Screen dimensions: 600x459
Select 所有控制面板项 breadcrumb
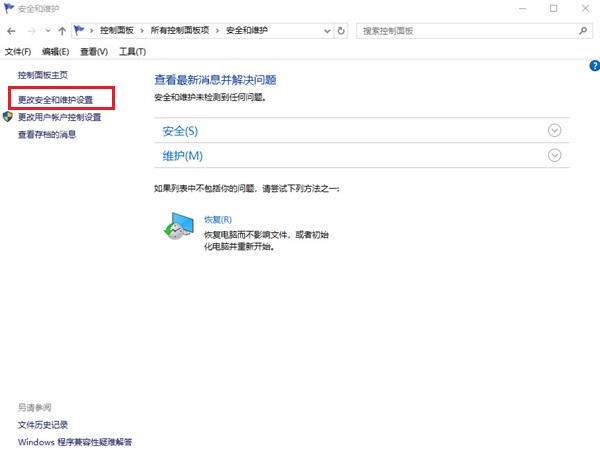[180, 30]
